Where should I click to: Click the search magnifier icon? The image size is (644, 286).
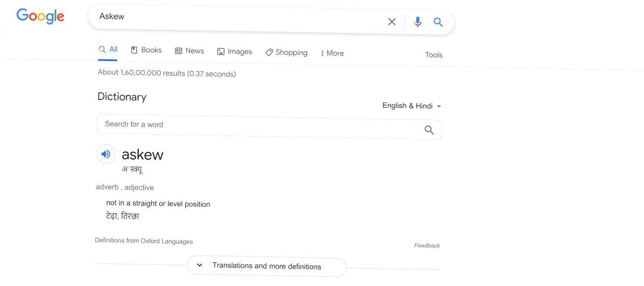[438, 22]
